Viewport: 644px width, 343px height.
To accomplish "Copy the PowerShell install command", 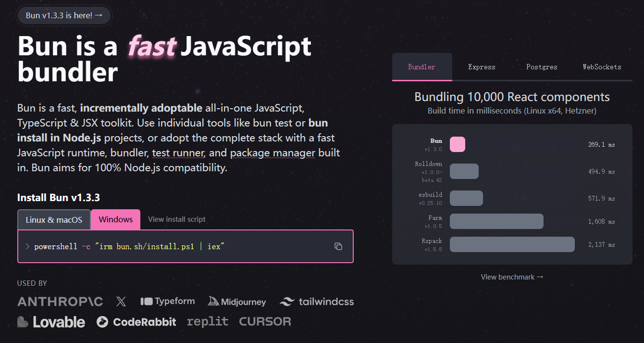I will (338, 246).
